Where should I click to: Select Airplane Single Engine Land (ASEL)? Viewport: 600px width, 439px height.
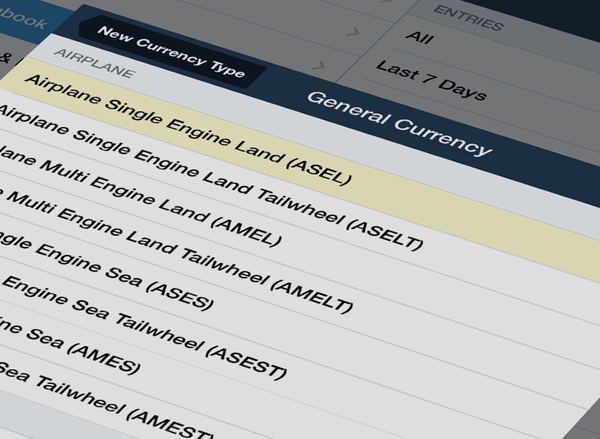click(188, 131)
